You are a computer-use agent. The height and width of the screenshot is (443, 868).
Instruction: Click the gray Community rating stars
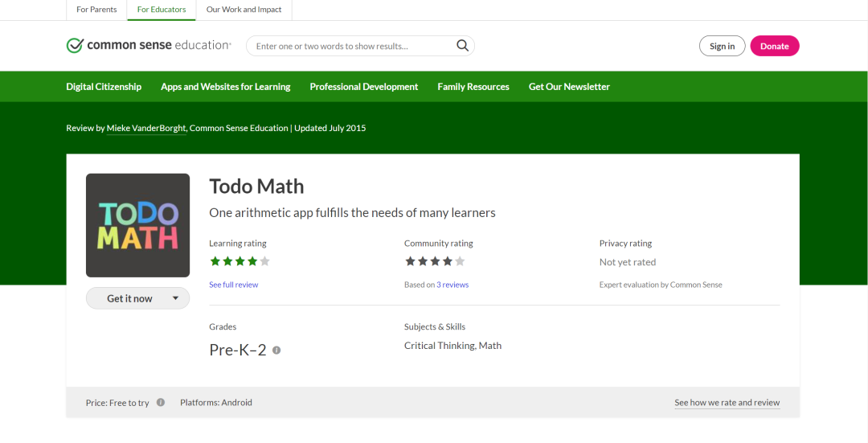[x=435, y=260]
